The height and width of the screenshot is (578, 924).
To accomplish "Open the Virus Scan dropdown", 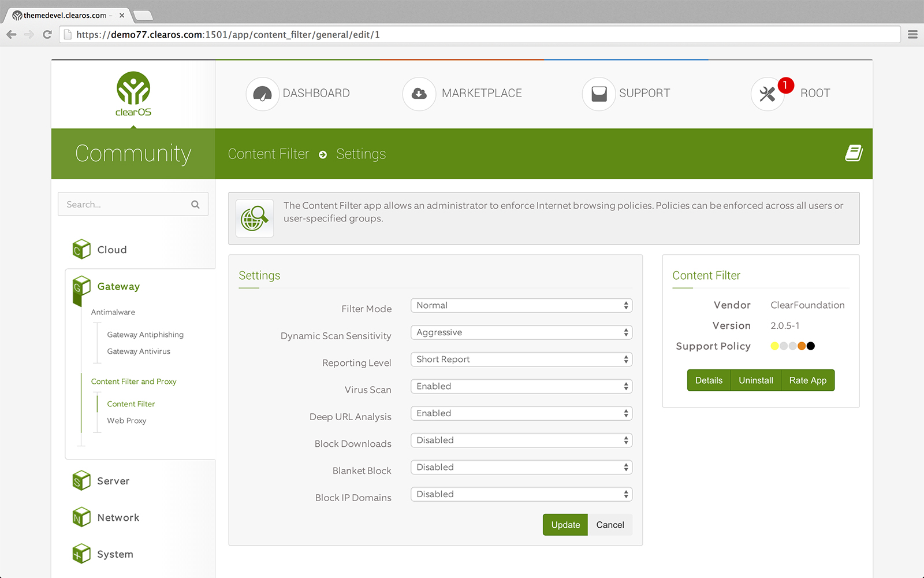I will pyautogui.click(x=521, y=386).
